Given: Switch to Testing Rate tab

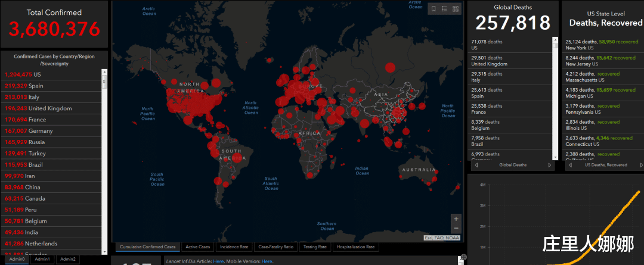Looking at the screenshot, I should pyautogui.click(x=315, y=247).
